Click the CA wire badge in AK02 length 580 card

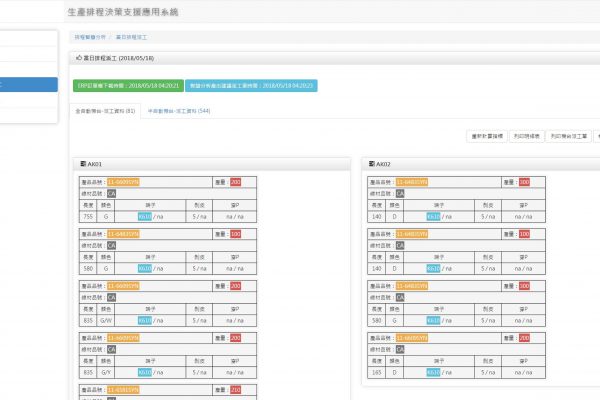400,298
